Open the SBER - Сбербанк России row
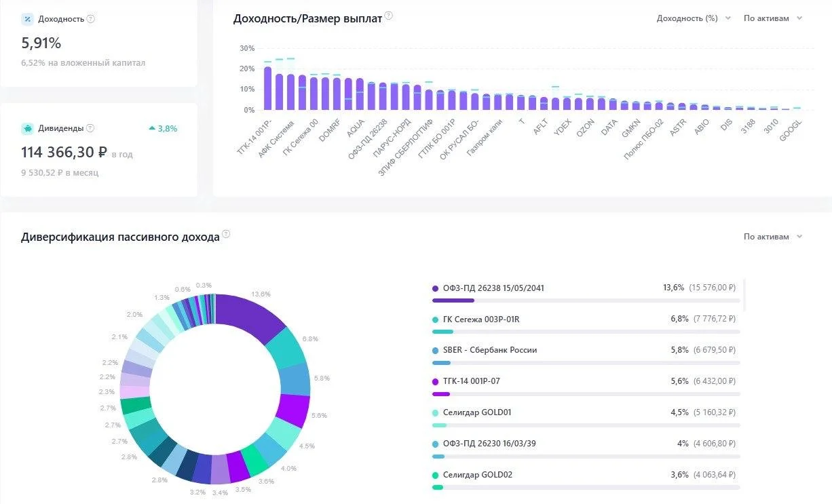The height and width of the screenshot is (504, 832). [x=586, y=355]
